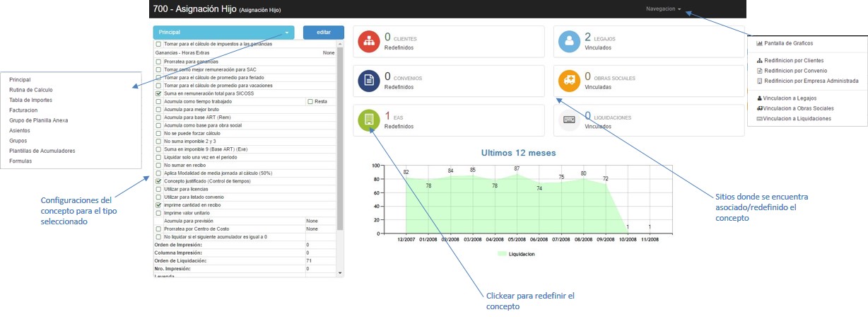
Task: Click the chart icon beside Pantalla de Graficos
Action: point(760,43)
